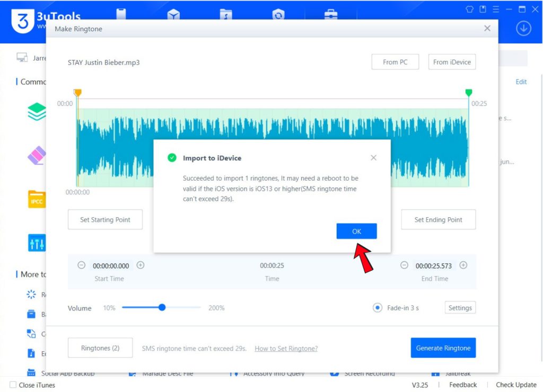Click the Edit link in main window
Image resolution: width=543 pixels, height=392 pixels.
coord(521,82)
